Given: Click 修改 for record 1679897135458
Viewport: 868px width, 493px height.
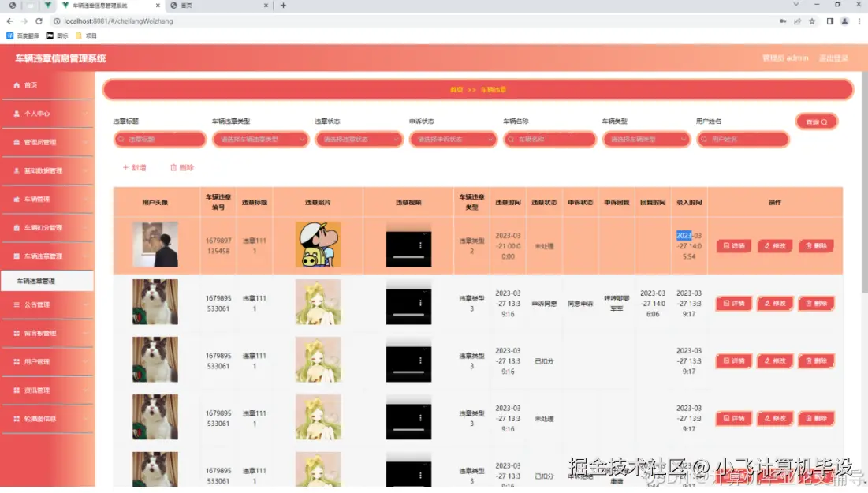Looking at the screenshot, I should tap(775, 246).
